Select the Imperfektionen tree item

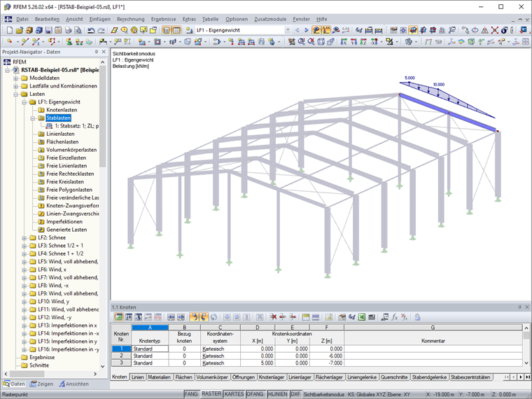tap(64, 222)
